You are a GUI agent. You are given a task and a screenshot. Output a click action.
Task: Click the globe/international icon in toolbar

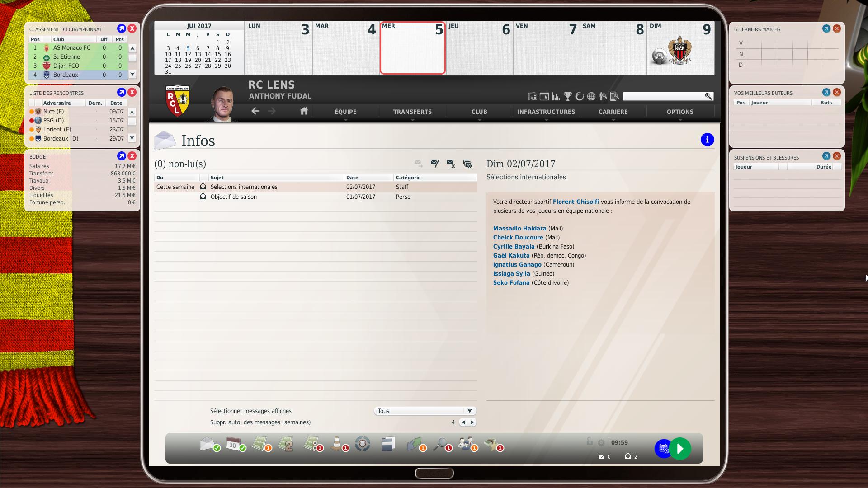[x=592, y=97]
